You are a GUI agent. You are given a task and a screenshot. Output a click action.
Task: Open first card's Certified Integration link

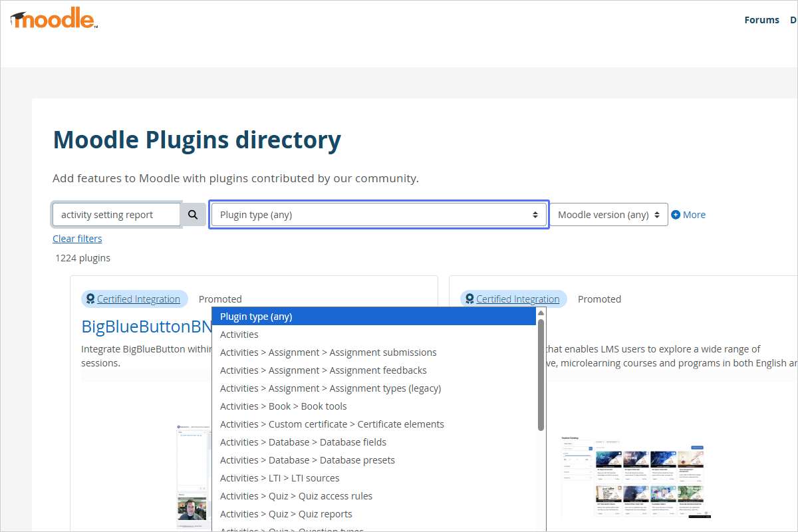(138, 299)
